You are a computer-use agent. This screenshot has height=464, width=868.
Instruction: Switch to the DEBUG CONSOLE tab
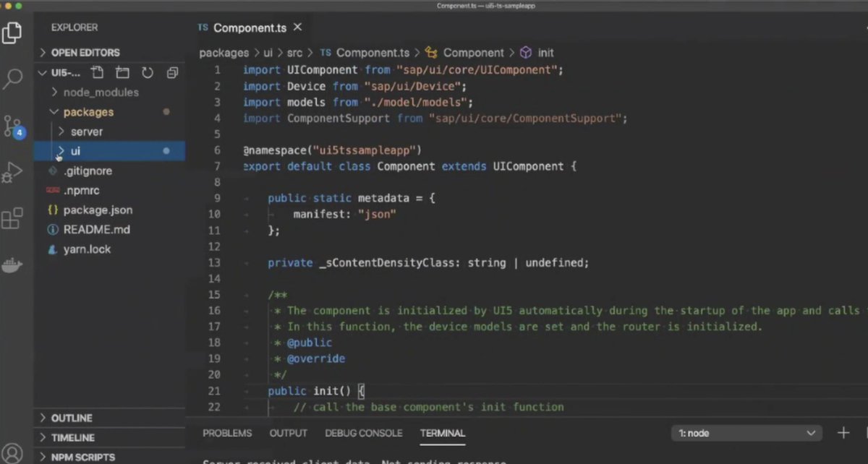point(363,433)
